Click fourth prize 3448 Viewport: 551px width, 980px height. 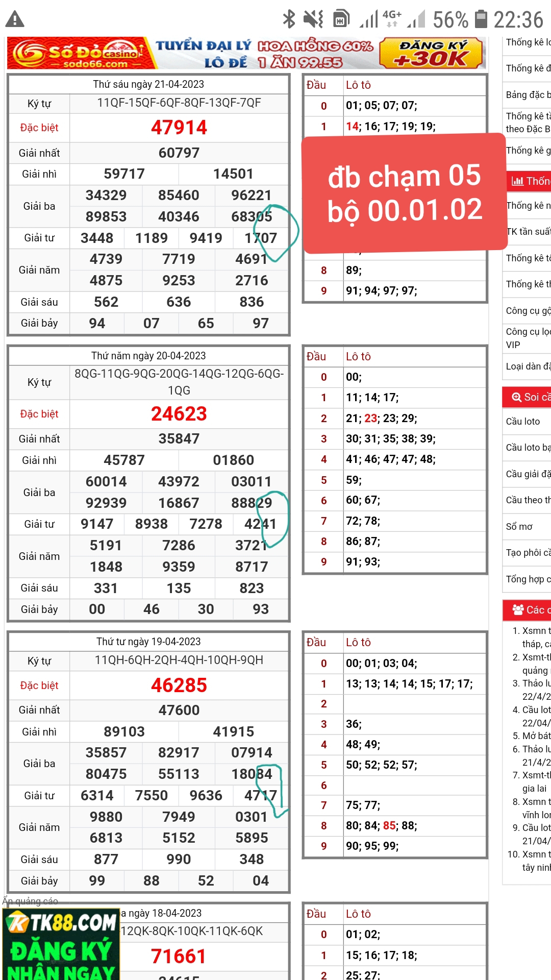[x=97, y=238]
